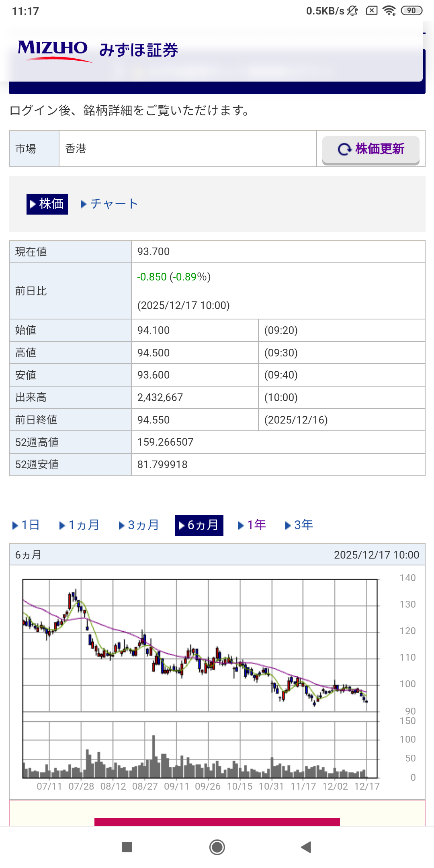Tap the circular refresh arrow icon
434x868 pixels.
coord(344,149)
